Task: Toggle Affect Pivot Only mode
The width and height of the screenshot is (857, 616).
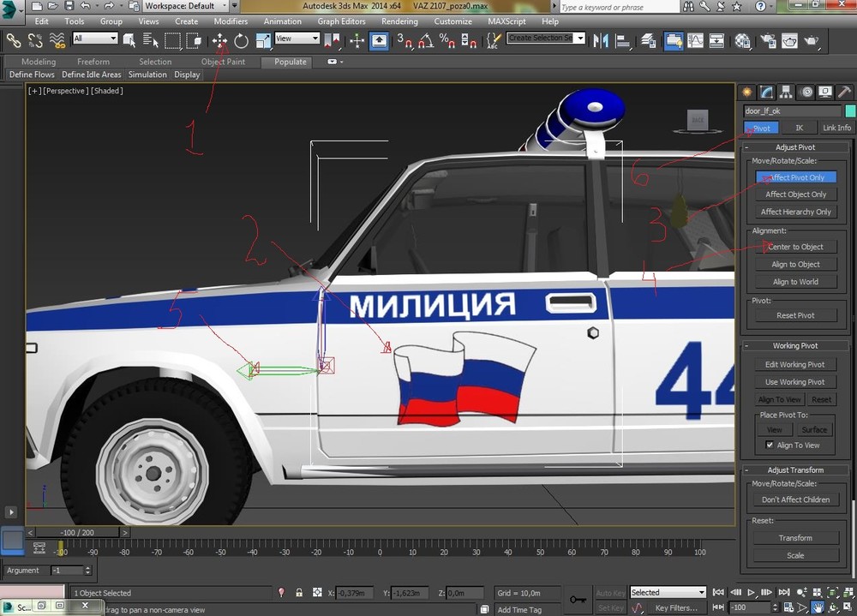Action: [795, 177]
